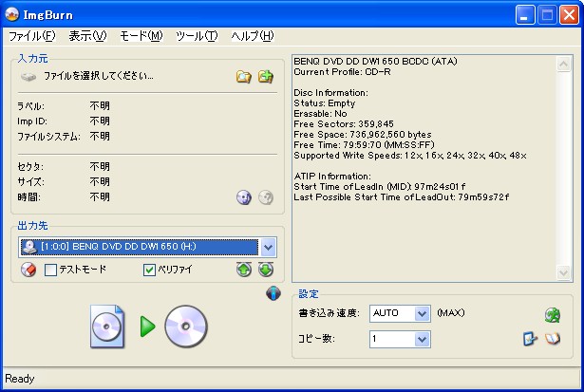Click the green automatic write speed icon
Viewport: 584px width, 392px height.
(x=553, y=315)
